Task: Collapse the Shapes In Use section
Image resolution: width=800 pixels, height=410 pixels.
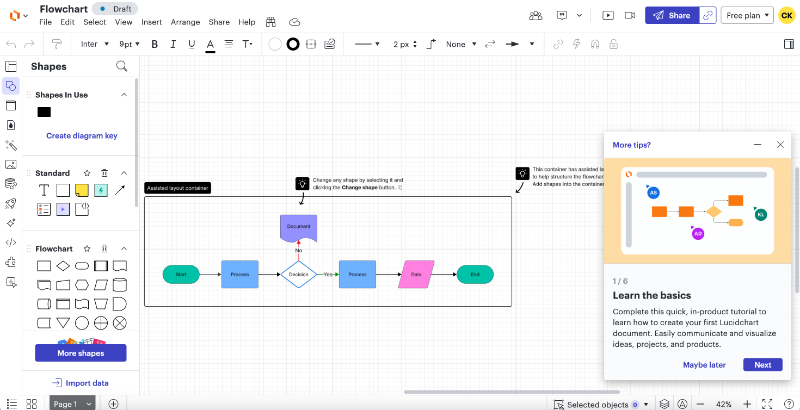Action: (x=123, y=95)
